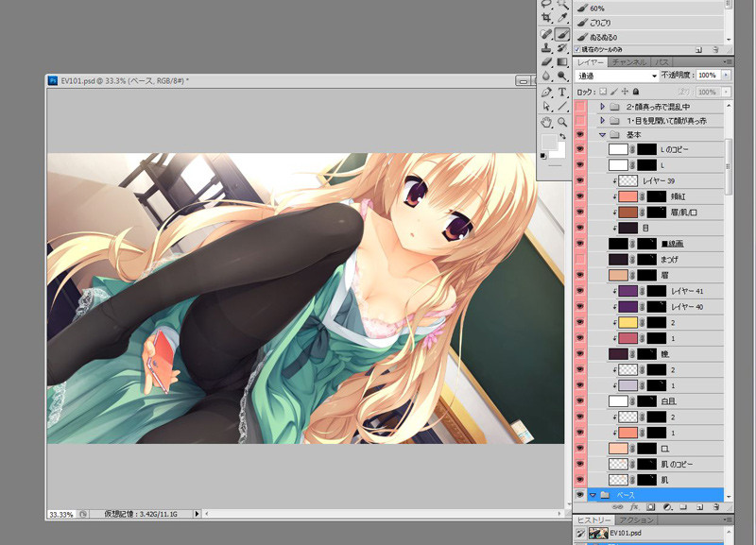The height and width of the screenshot is (545, 756).
Task: Toggle lock transparent pixels
Action: tap(603, 92)
